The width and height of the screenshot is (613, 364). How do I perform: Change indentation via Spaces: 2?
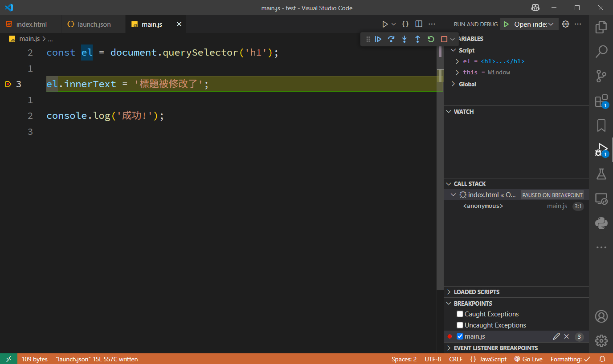[404, 359]
